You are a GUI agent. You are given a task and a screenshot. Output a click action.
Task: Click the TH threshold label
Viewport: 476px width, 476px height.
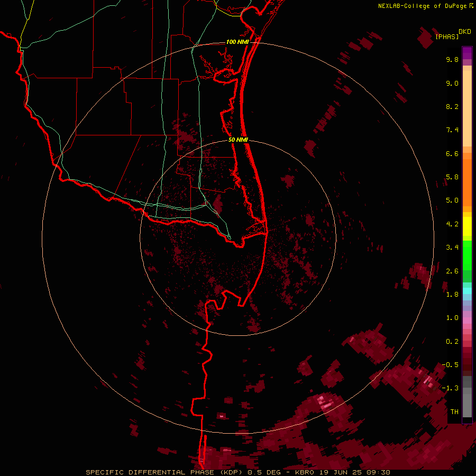click(454, 412)
